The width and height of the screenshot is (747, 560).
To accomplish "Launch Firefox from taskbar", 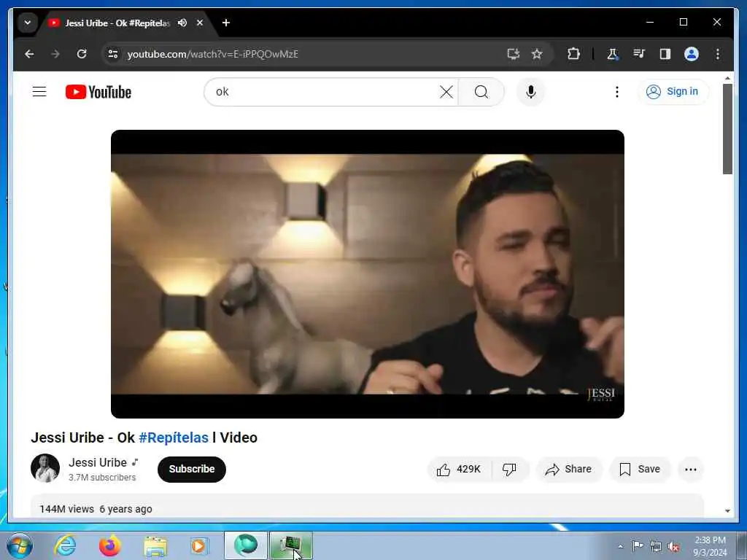I will tap(110, 545).
